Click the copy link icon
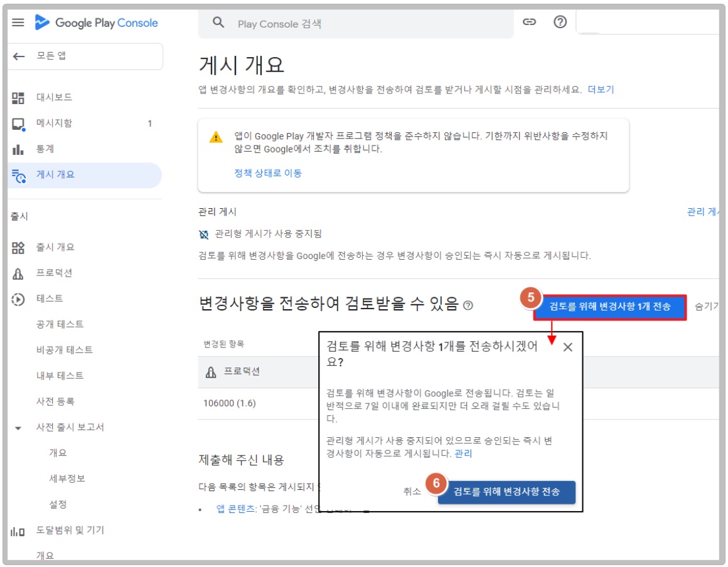 coord(529,22)
